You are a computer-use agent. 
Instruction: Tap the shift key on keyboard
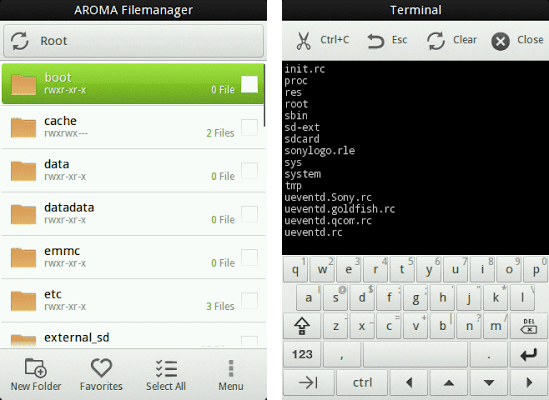coord(302,326)
